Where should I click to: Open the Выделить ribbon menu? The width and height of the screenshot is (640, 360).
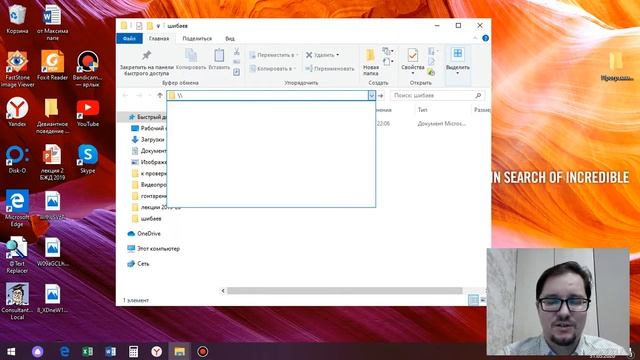click(x=458, y=61)
